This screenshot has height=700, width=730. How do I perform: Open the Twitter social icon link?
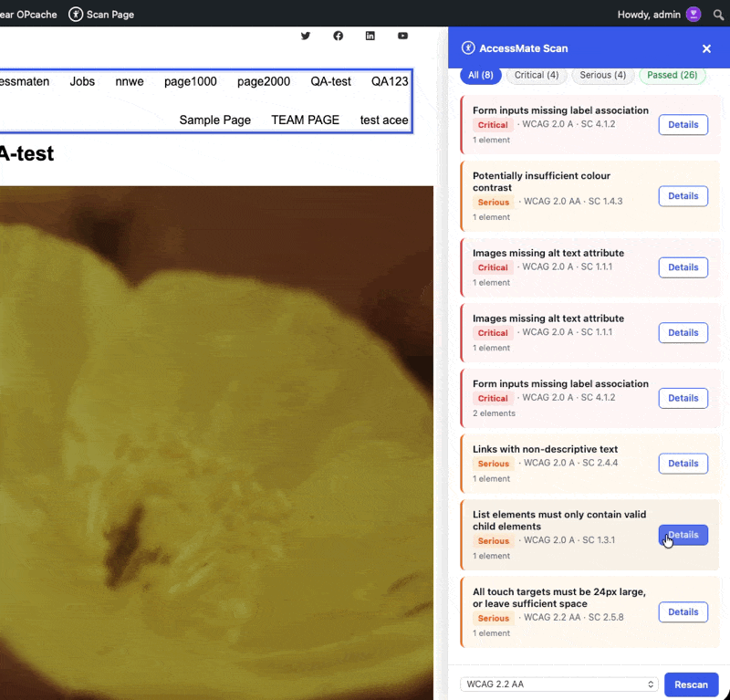306,36
